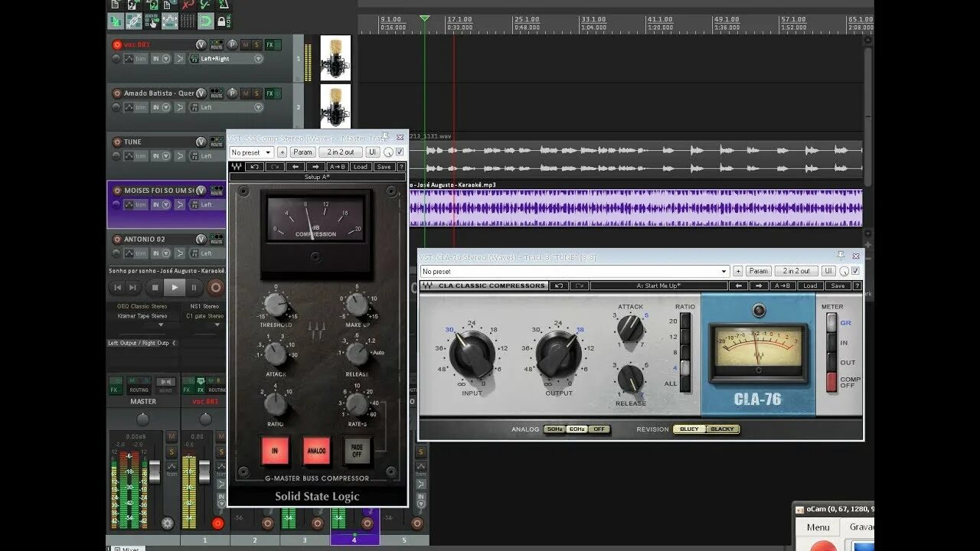Click the CLA-76 INPUT knob
The image size is (980, 551).
(472, 354)
